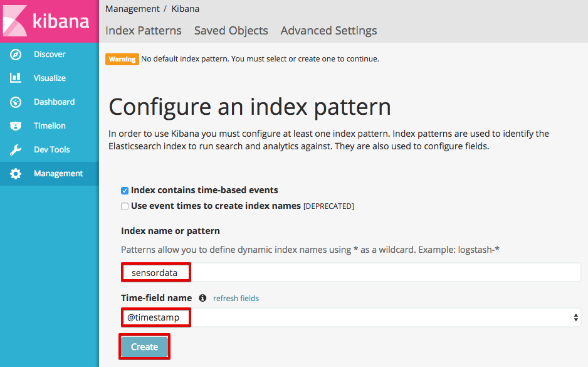Select Dashboard in the sidebar
The height and width of the screenshot is (367, 588).
pos(50,102)
